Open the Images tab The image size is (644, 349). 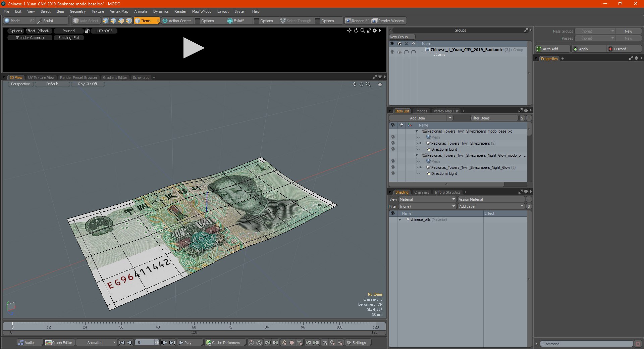(421, 111)
